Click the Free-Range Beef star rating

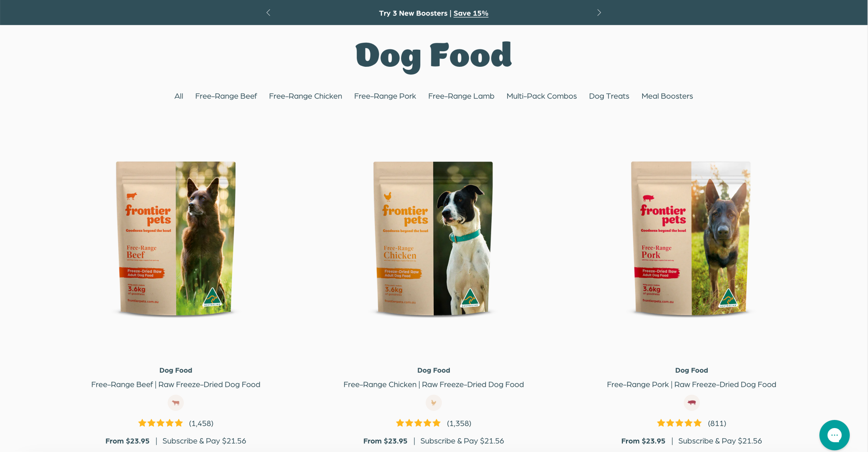coord(160,423)
